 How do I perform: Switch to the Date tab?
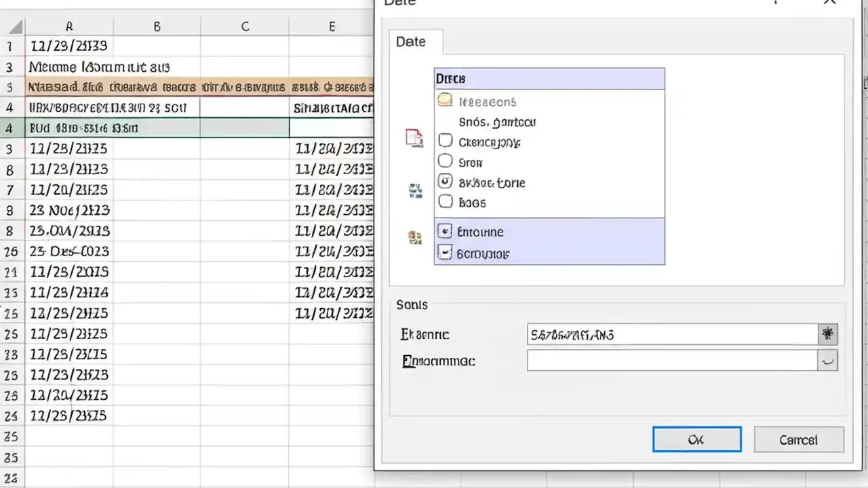point(410,41)
